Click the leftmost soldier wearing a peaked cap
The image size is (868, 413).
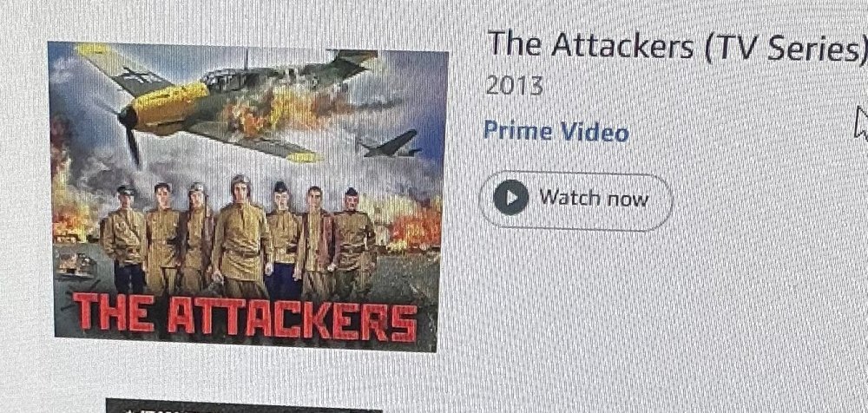coord(124,238)
